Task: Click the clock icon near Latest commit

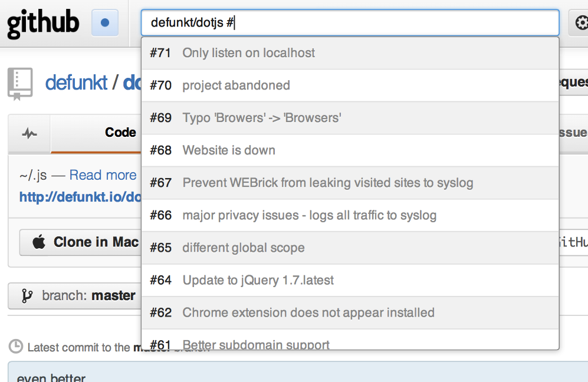Action: 16,347
